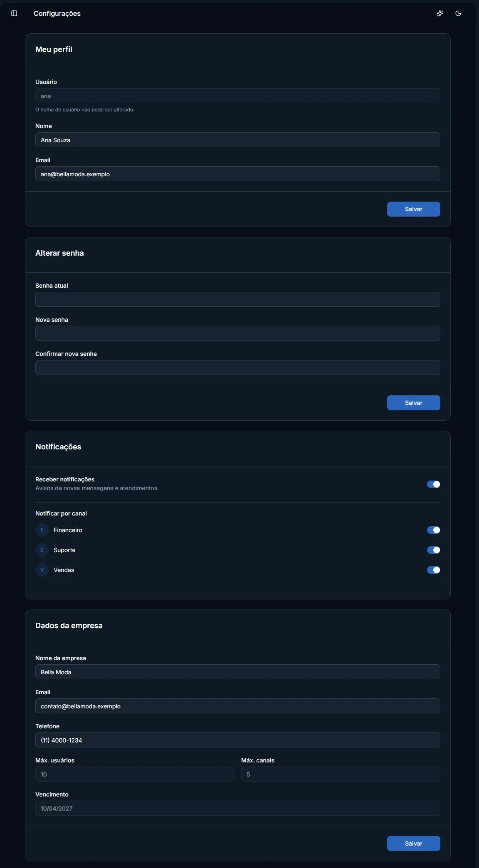This screenshot has width=479, height=868.
Task: Toggle notifications for Financeiro channel
Action: 434,530
